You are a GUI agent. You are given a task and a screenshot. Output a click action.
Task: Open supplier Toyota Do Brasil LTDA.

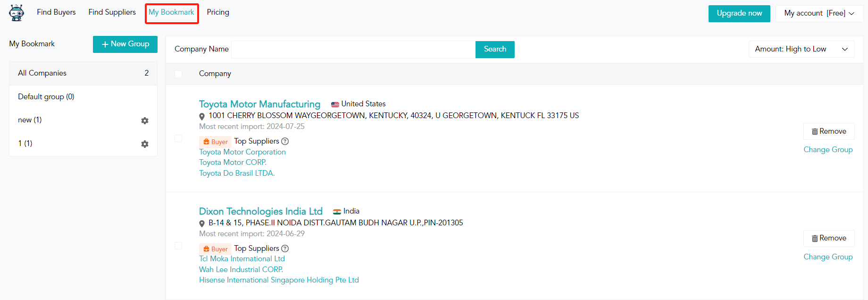click(237, 173)
